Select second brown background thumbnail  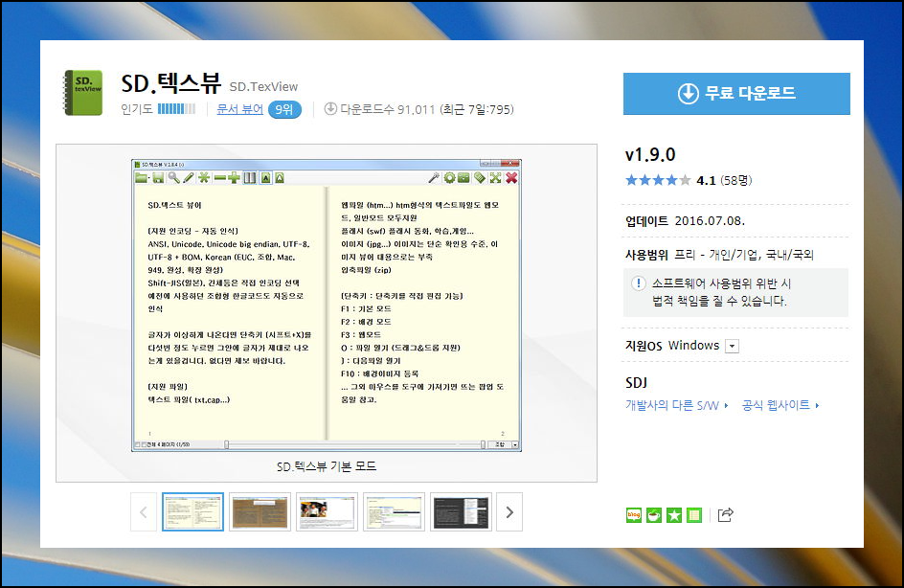pos(260,512)
